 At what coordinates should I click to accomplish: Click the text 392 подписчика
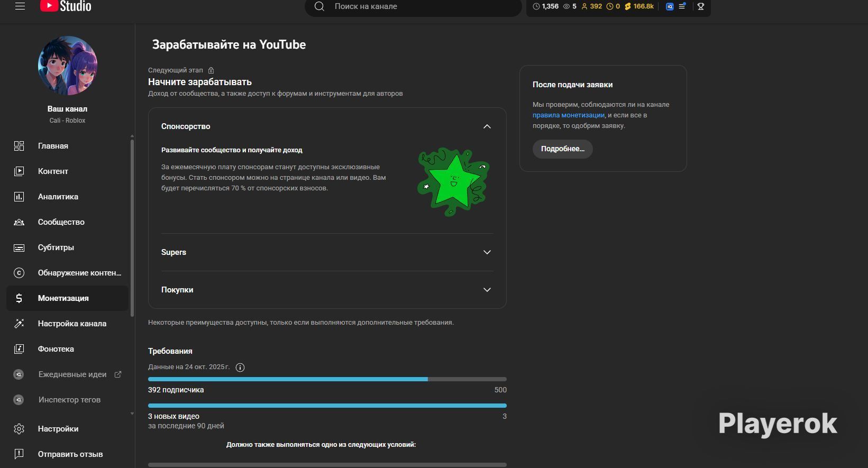click(176, 390)
